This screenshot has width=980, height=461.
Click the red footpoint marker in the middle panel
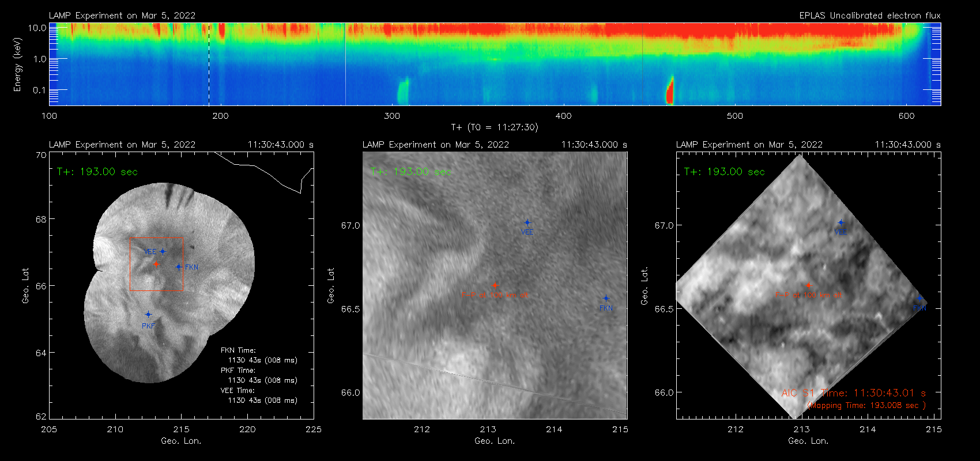point(495,285)
